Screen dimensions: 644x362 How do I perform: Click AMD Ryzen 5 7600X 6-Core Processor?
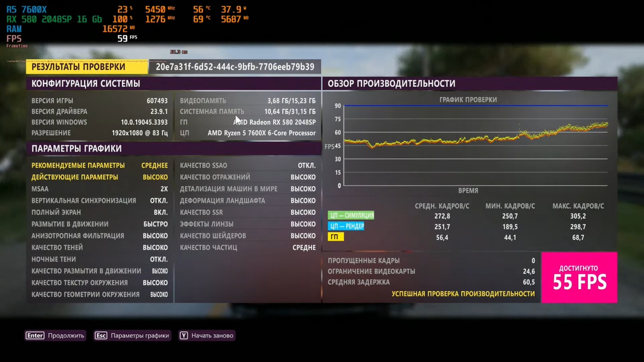coord(261,133)
